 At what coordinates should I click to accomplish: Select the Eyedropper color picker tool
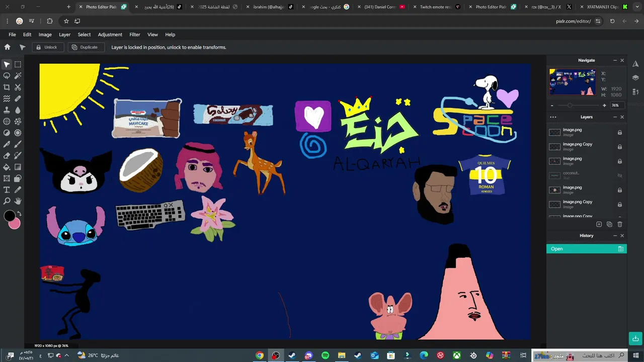click(18, 190)
